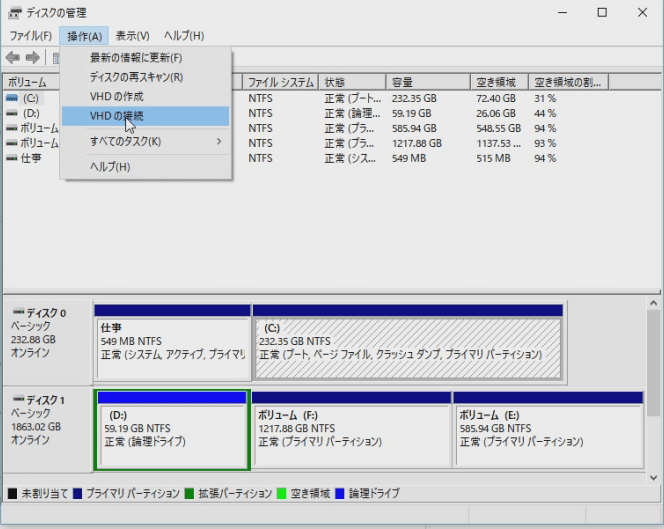Close the 操作(A) menu
This screenshot has height=529, width=664.
click(x=84, y=36)
